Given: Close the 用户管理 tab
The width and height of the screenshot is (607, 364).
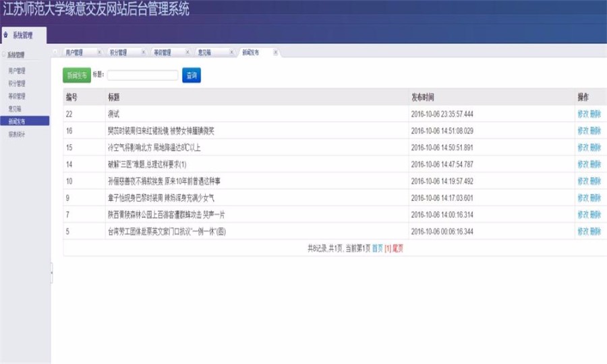Looking at the screenshot, I should pyautogui.click(x=100, y=52).
